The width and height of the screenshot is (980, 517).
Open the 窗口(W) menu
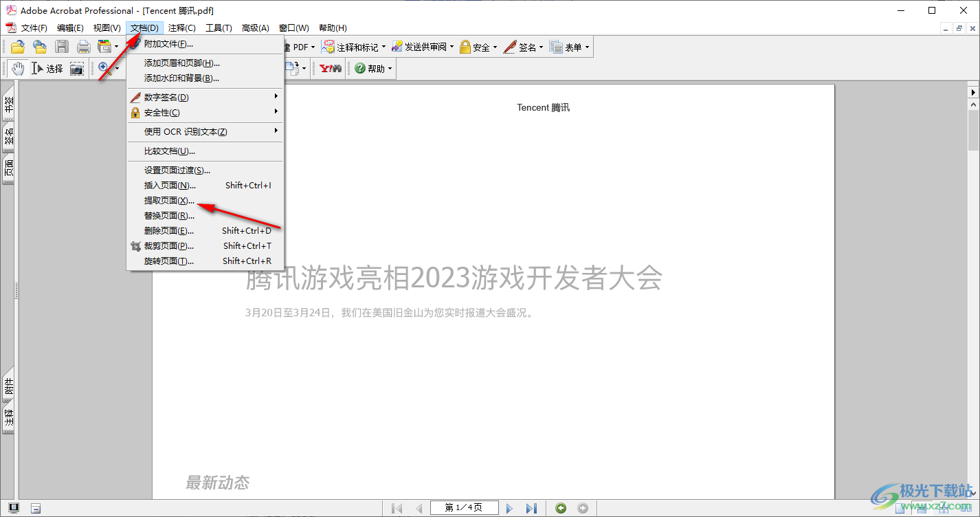pos(293,28)
